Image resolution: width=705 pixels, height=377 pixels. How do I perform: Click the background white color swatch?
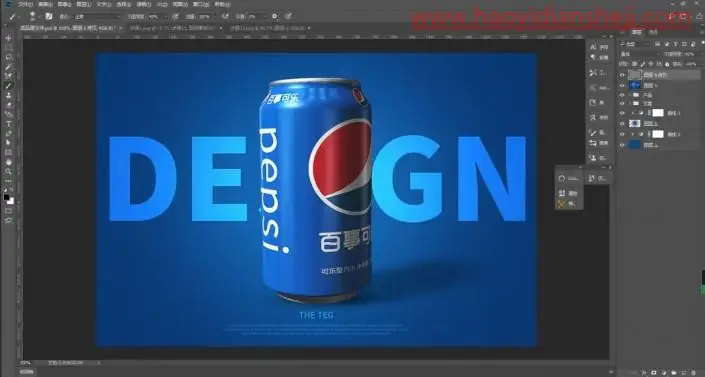[x=10, y=201]
